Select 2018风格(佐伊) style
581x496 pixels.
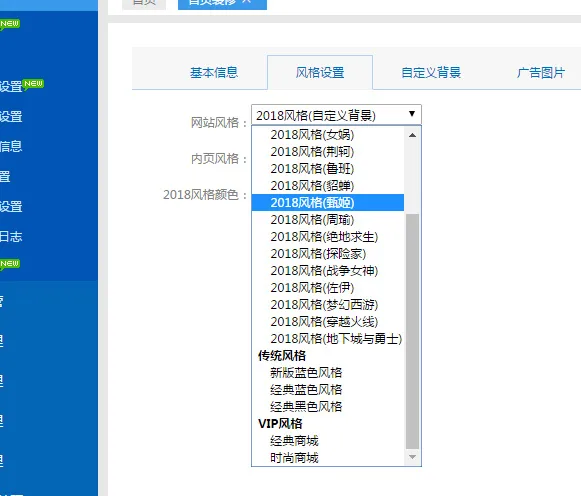[x=328, y=288]
